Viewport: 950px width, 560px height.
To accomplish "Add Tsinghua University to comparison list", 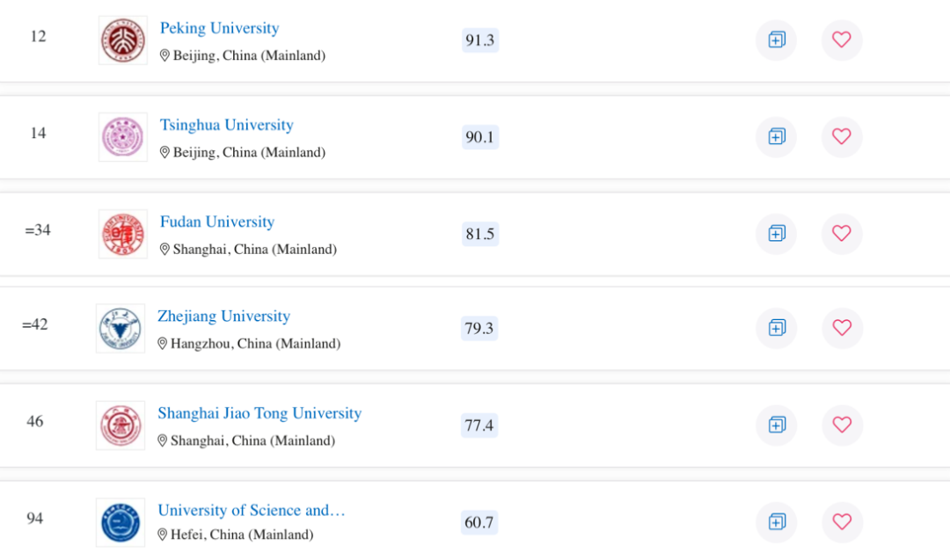I will point(776,137).
